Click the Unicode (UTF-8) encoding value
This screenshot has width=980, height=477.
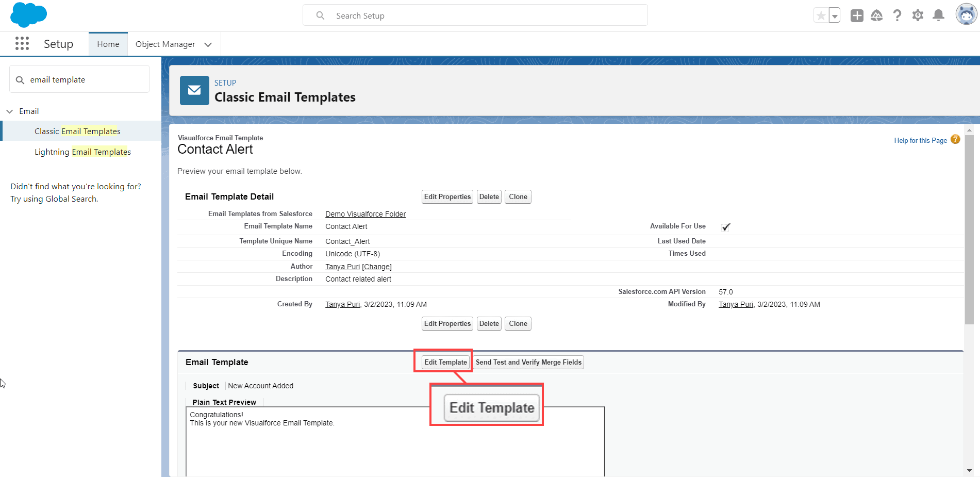point(353,254)
